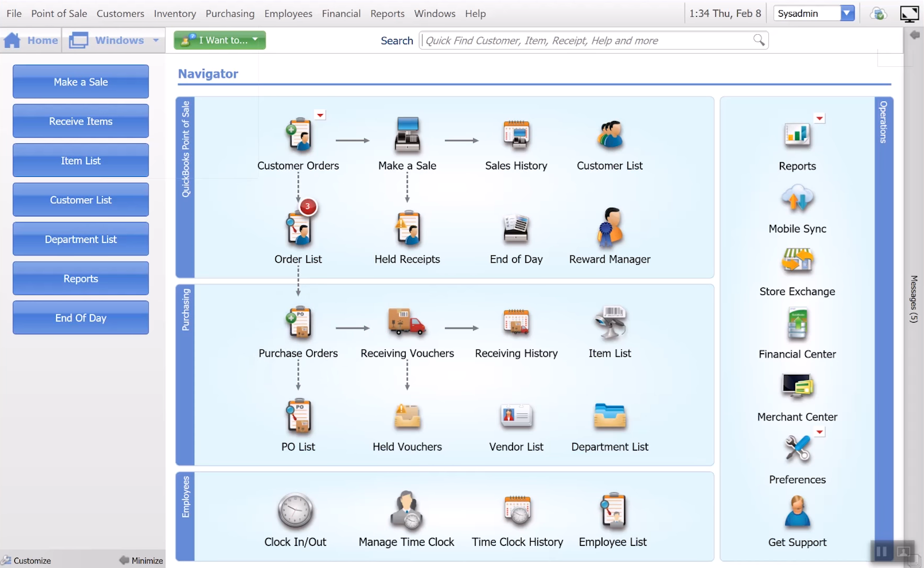Click the Make a Sale cash register icon
This screenshot has width=924, height=568.
click(407, 136)
